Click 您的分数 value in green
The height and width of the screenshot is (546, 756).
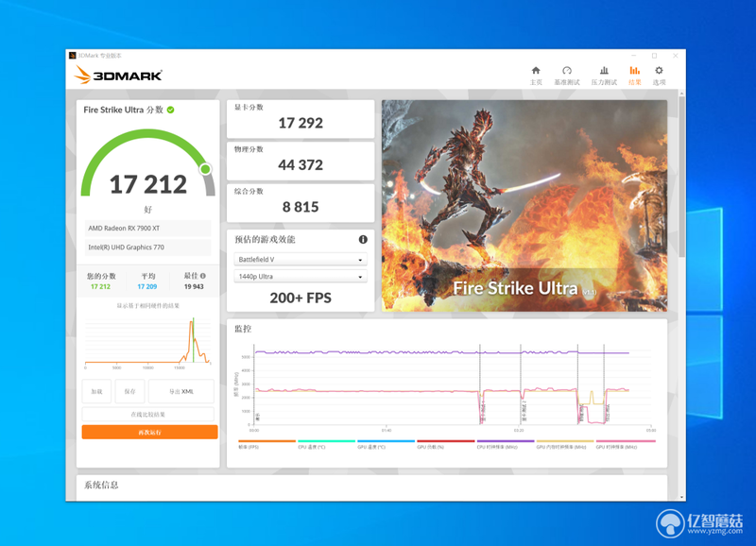(100, 286)
